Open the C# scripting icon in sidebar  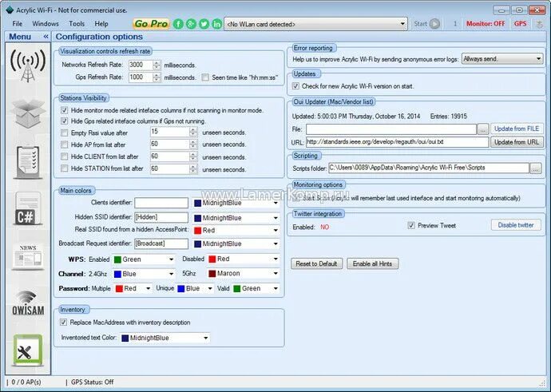click(x=28, y=209)
